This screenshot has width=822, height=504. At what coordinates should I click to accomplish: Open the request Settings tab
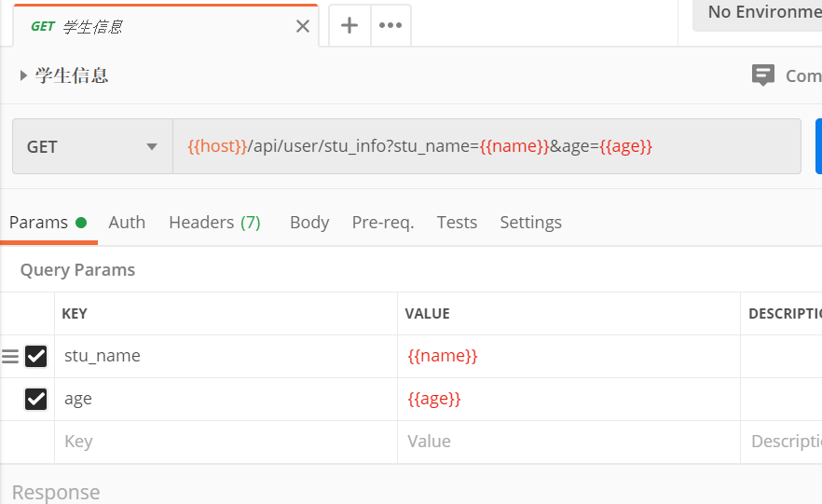tap(530, 222)
